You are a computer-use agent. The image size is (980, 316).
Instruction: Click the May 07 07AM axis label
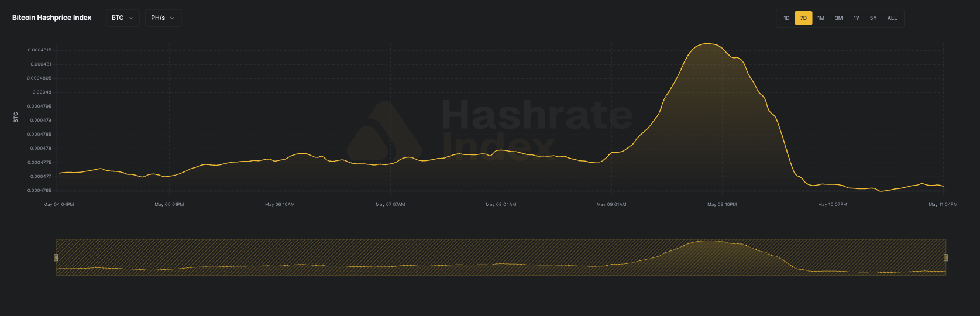click(390, 205)
